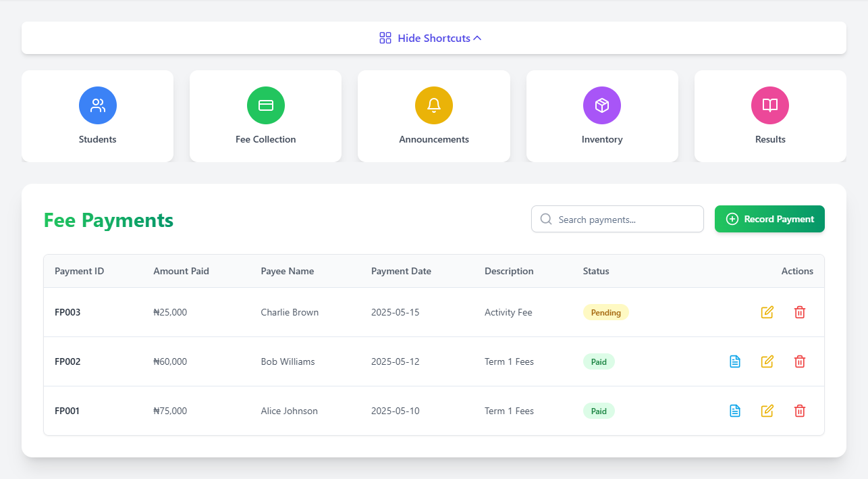868x479 pixels.
Task: Open the Results book icon
Action: click(x=770, y=105)
